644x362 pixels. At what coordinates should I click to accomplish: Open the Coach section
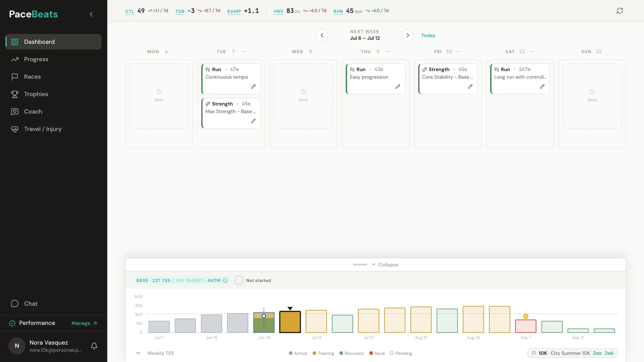[53, 111]
